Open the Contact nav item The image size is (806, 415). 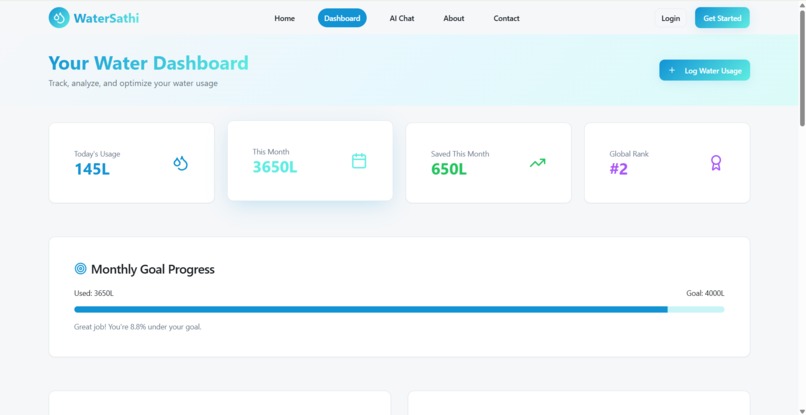(506, 18)
